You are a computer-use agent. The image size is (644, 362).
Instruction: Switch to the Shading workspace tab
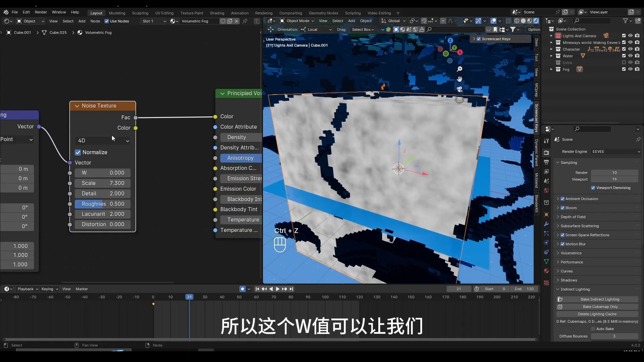point(217,13)
